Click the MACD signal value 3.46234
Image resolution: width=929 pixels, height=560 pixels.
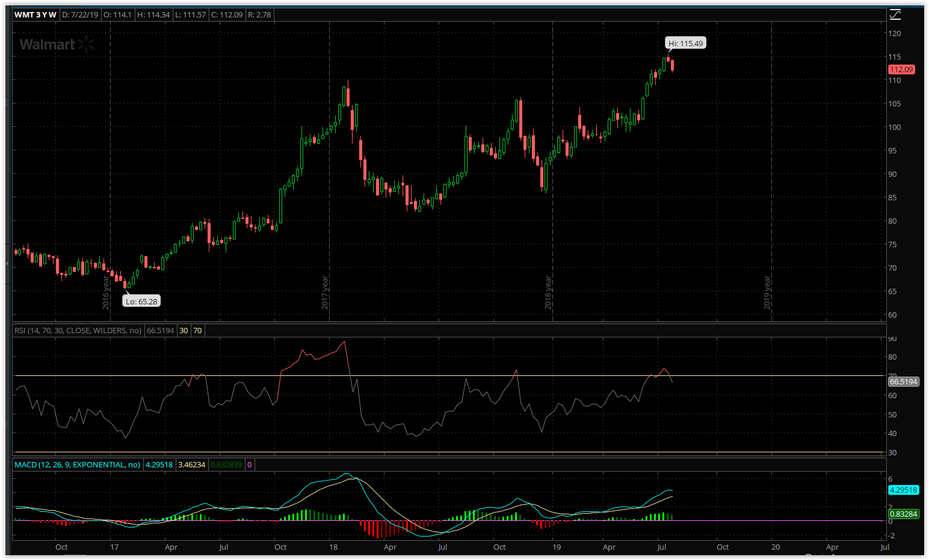(191, 464)
